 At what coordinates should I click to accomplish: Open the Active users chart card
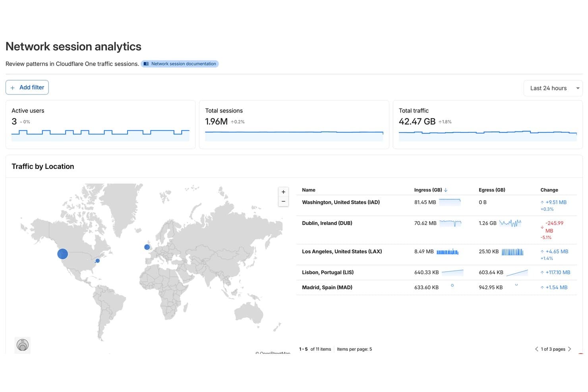(x=101, y=125)
